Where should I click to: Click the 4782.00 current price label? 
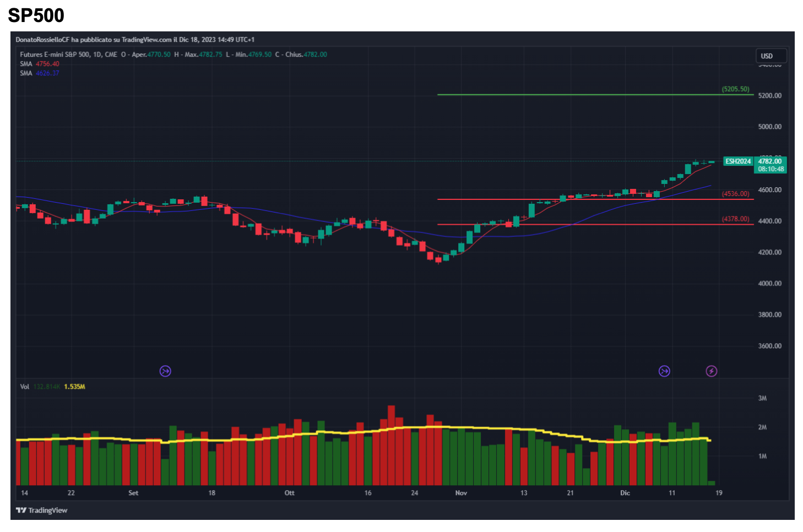point(771,161)
